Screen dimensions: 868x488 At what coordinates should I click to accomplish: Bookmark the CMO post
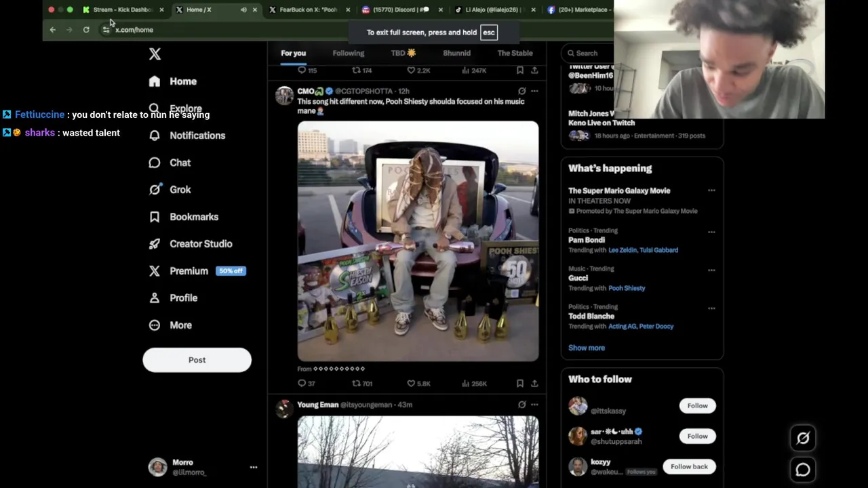coord(520,384)
